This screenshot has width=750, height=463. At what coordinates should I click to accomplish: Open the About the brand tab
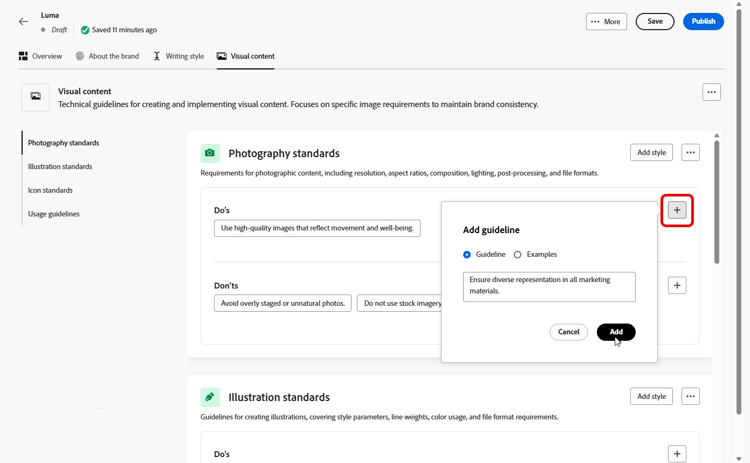click(107, 56)
